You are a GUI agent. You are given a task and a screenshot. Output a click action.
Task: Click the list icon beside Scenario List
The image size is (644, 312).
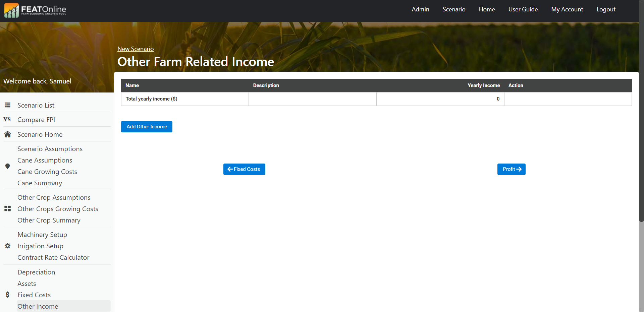(x=7, y=105)
